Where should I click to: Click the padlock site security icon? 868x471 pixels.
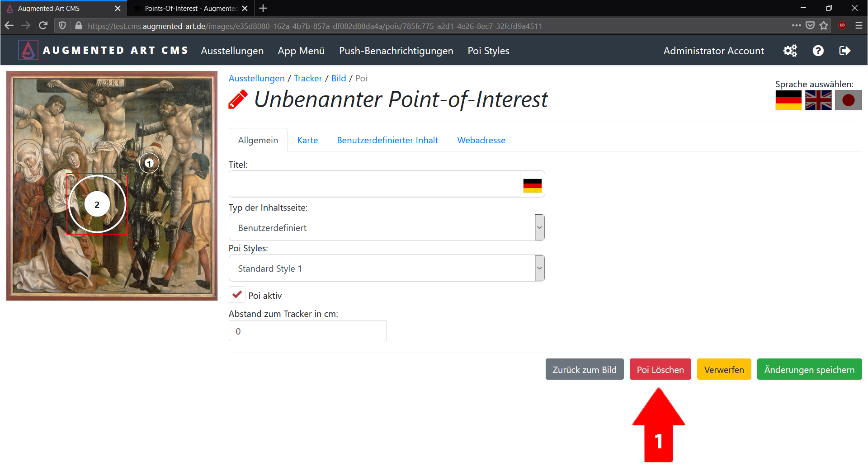coord(78,26)
